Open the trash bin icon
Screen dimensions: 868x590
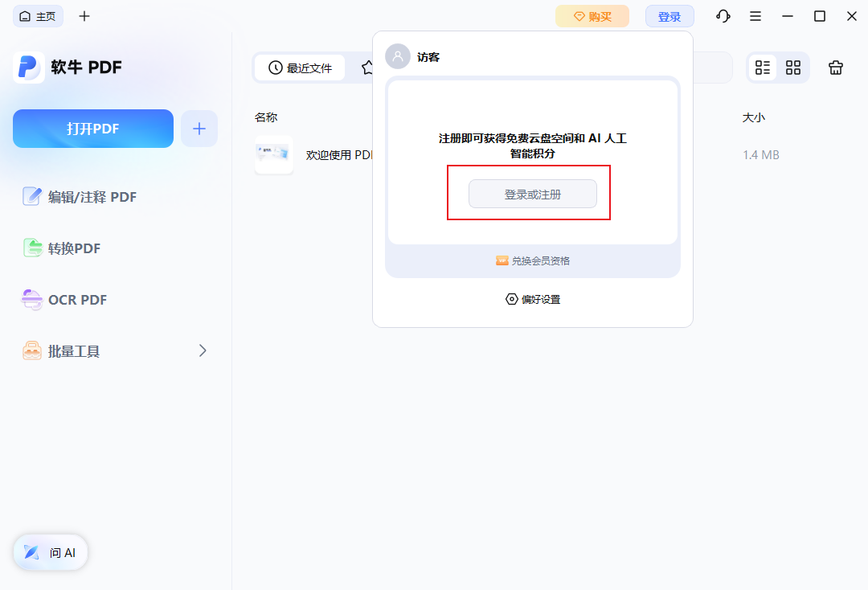click(835, 68)
